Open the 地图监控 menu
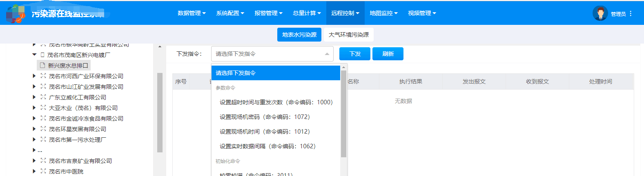This screenshot has width=644, height=176. click(383, 13)
